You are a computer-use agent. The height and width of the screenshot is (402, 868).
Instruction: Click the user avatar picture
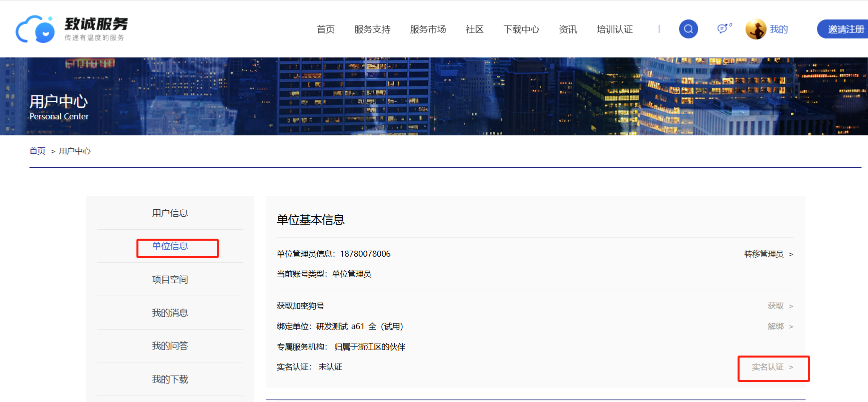756,29
